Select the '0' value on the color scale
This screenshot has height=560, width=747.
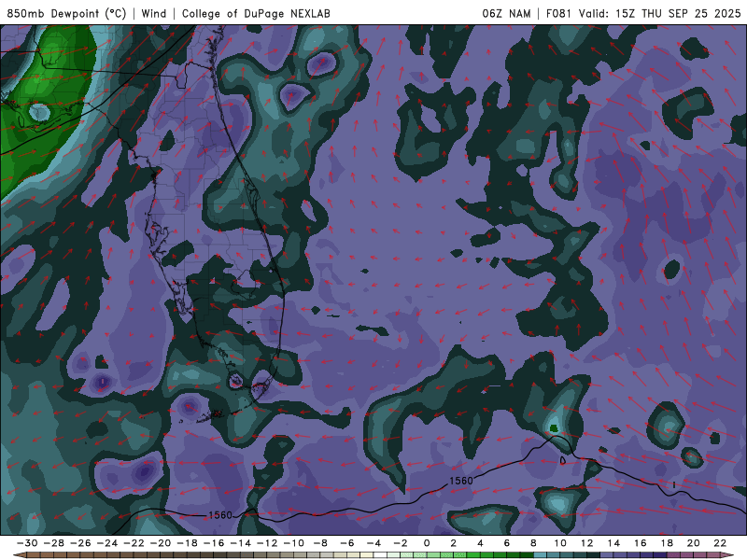pos(427,543)
